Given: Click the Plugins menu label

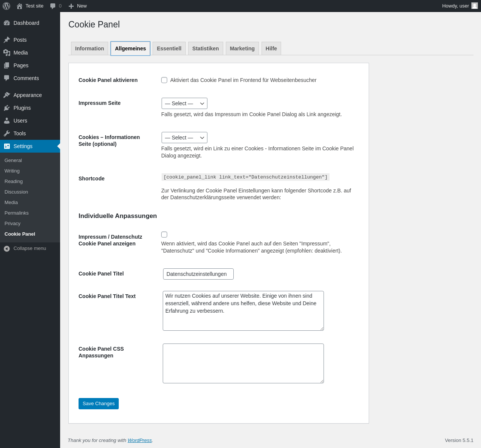Looking at the screenshot, I should pyautogui.click(x=22, y=108).
